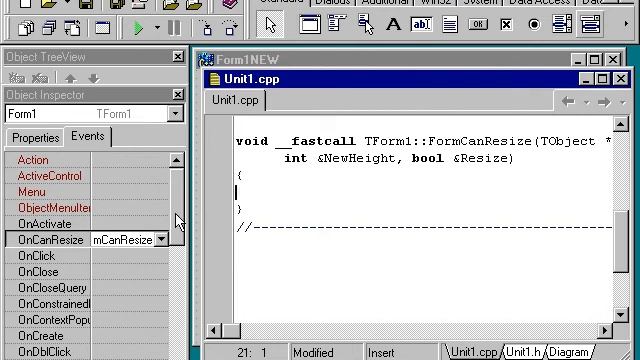Switch to the Dialogs palette tab
Screen dimensions: 640x360
tap(333, 2)
